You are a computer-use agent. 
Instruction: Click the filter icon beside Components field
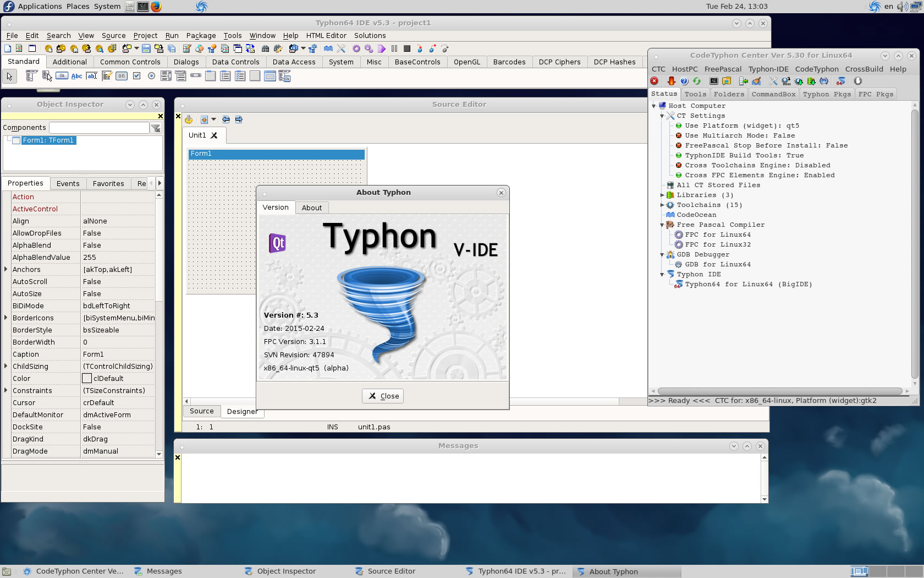156,128
